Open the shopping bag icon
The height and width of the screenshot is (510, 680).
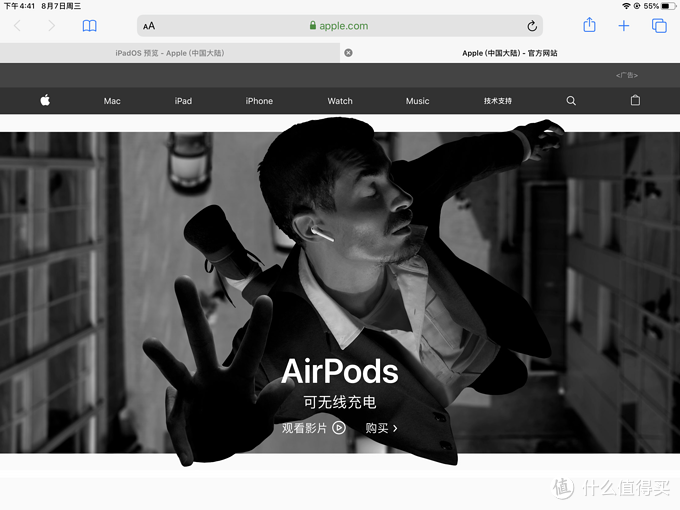tap(635, 100)
